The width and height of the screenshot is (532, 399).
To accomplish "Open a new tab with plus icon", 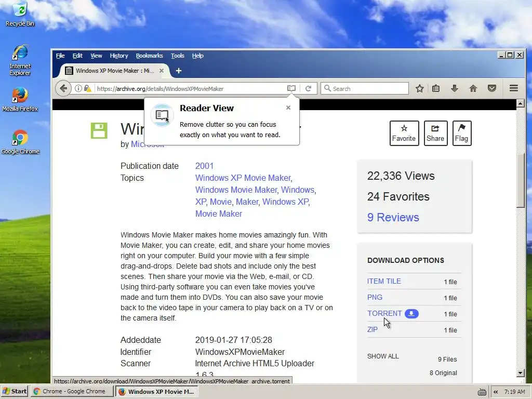I will [x=179, y=71].
